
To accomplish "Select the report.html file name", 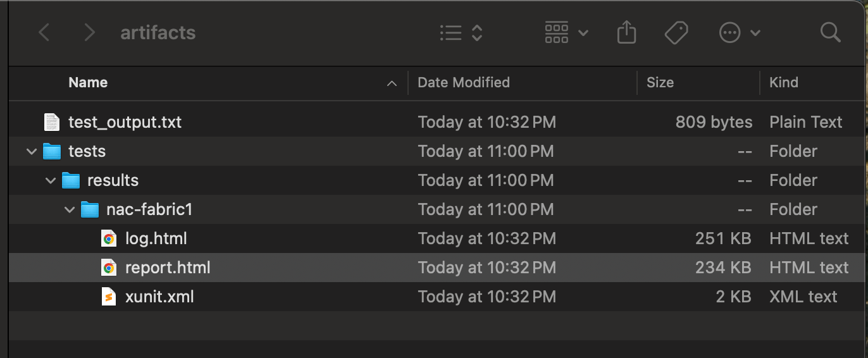I will 168,268.
